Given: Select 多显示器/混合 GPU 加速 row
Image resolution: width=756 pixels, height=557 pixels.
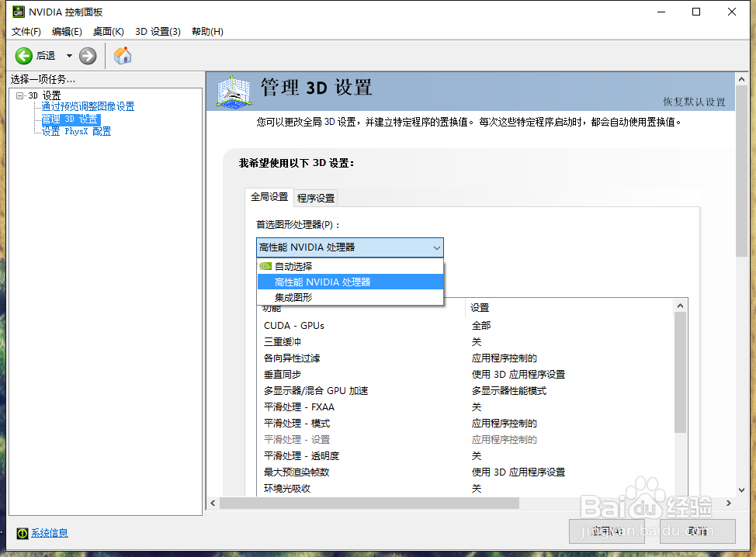Looking at the screenshot, I should pyautogui.click(x=466, y=391).
